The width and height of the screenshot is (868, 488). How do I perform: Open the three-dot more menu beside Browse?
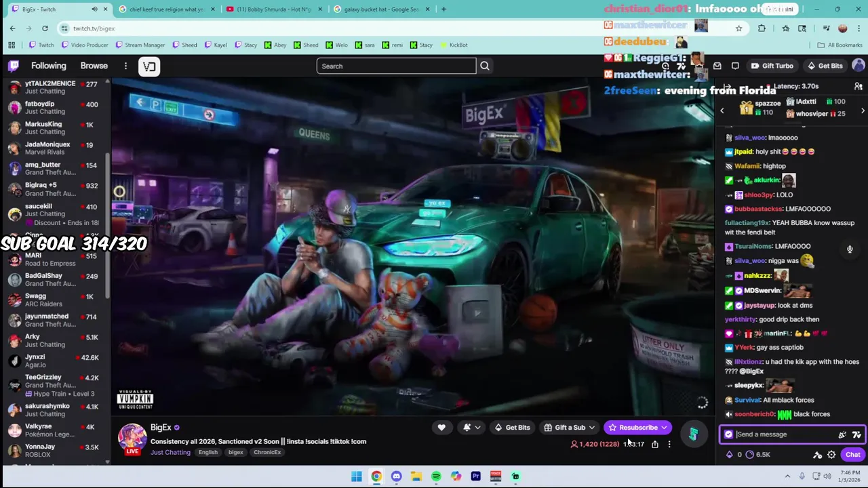(x=125, y=66)
